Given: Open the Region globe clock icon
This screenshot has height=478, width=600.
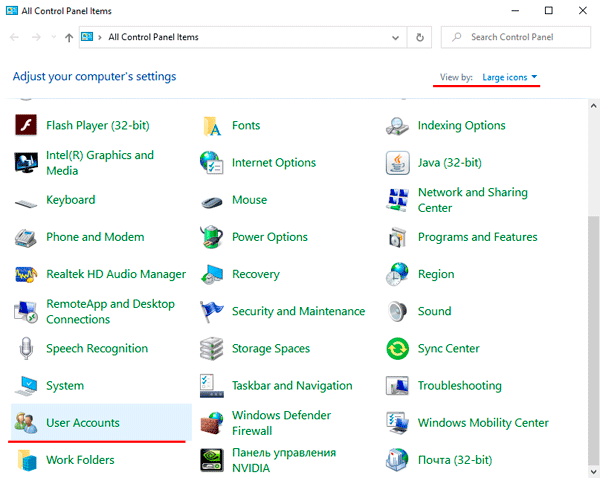Looking at the screenshot, I should click(397, 274).
